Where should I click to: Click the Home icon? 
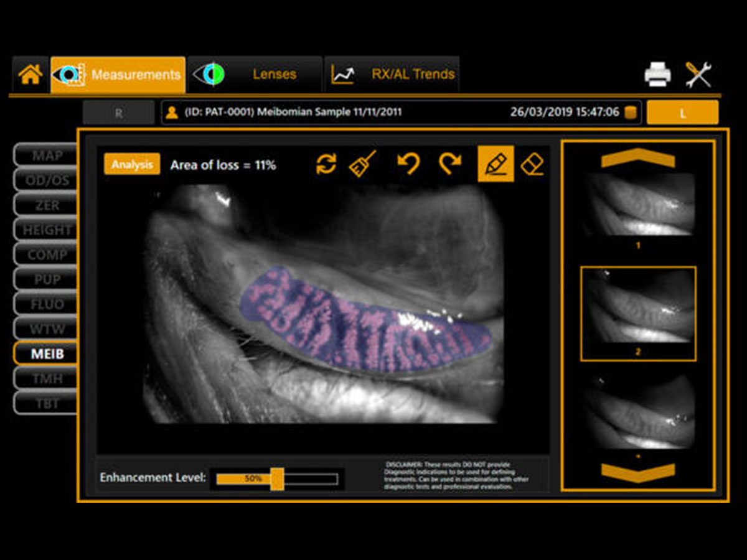pos(30,75)
